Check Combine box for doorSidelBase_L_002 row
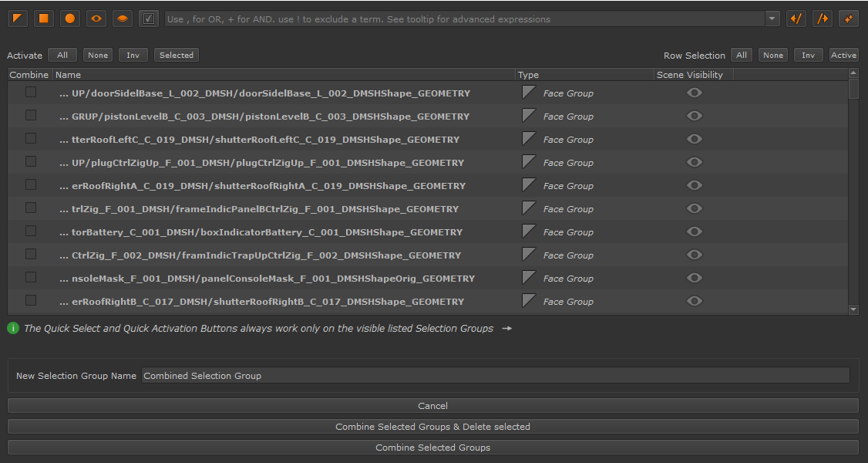Image resolution: width=868 pixels, height=463 pixels. pyautogui.click(x=31, y=92)
